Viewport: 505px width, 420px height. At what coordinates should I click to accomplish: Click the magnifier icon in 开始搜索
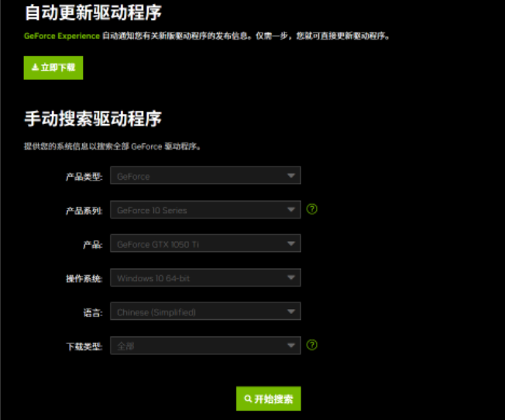(248, 399)
